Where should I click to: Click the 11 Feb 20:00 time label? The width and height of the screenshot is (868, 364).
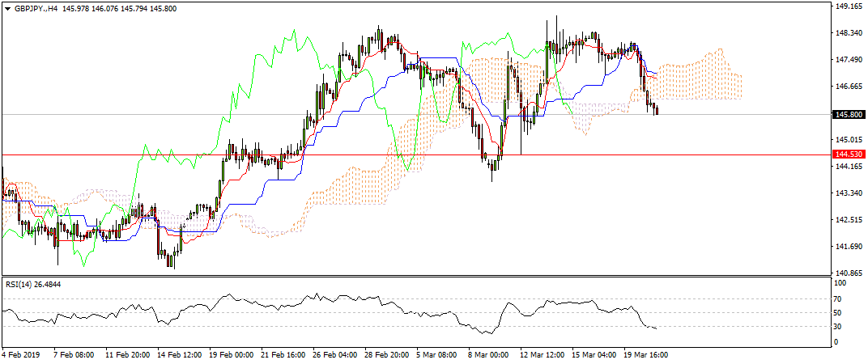click(x=127, y=354)
